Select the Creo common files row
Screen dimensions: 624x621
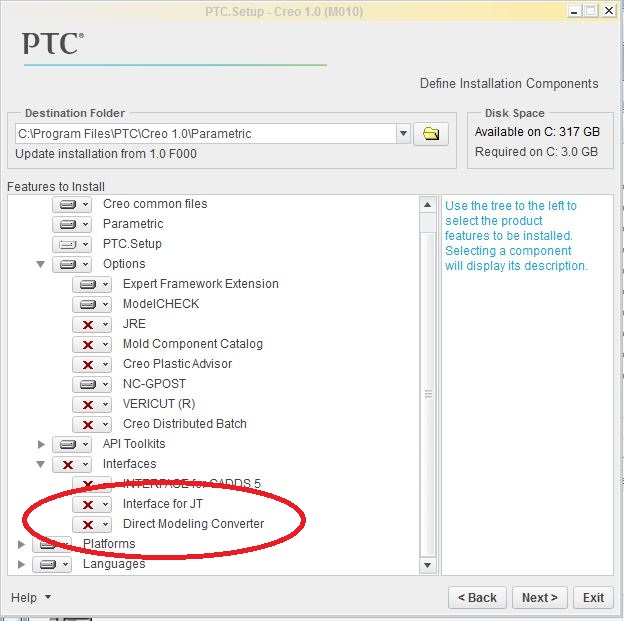point(155,204)
